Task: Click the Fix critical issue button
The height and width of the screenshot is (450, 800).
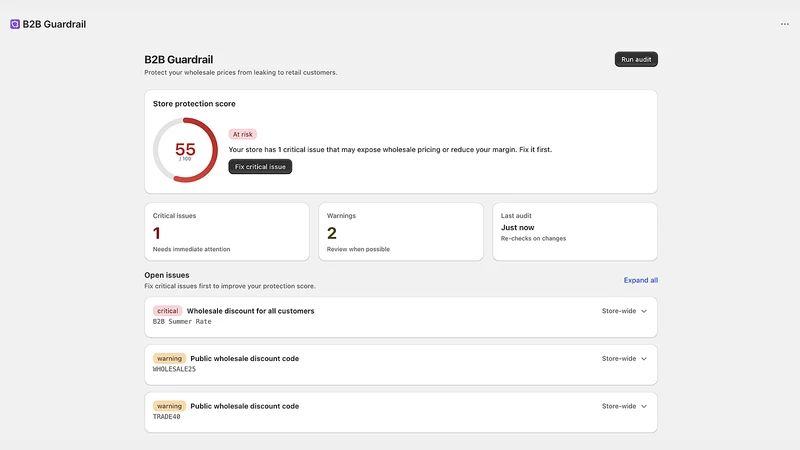Action: [x=260, y=166]
